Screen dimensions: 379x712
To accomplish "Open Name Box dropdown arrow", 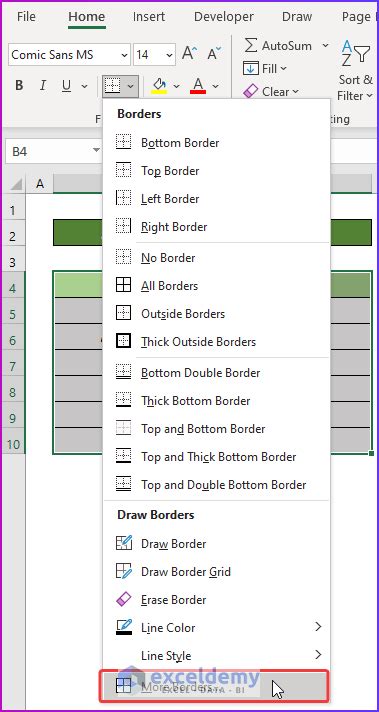I will pyautogui.click(x=96, y=151).
